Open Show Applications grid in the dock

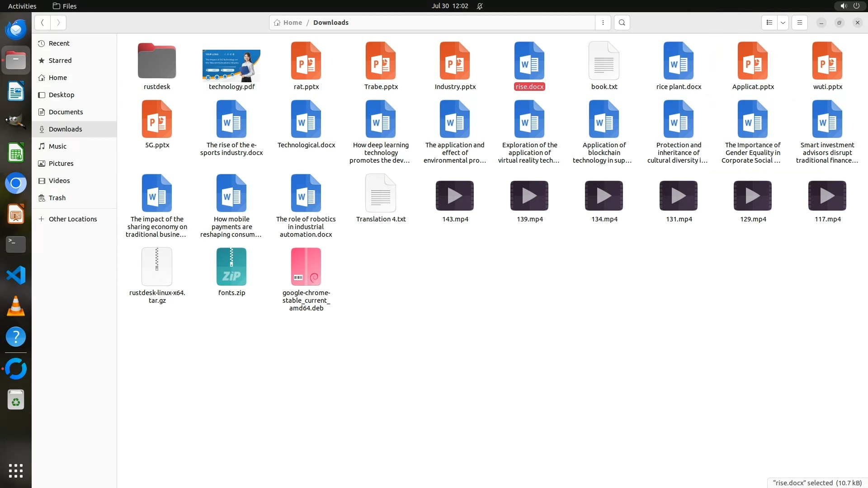point(16,470)
